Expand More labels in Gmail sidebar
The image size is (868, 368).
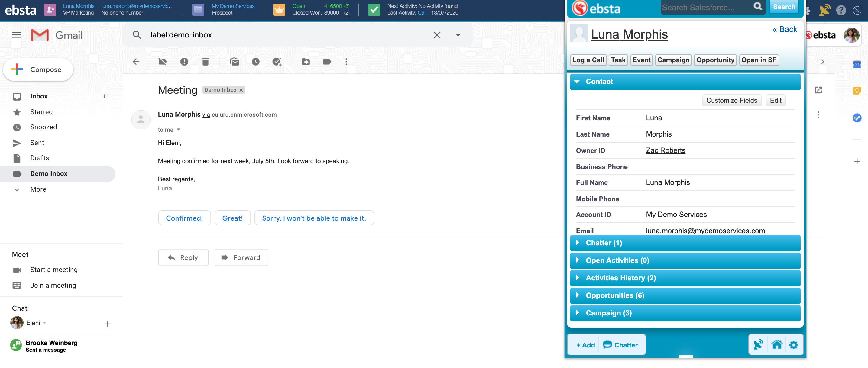[x=38, y=189]
